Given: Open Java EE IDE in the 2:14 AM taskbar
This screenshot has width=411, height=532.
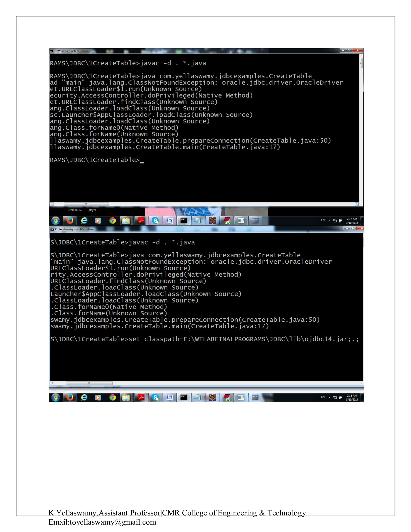Looking at the screenshot, I should click(x=212, y=397).
